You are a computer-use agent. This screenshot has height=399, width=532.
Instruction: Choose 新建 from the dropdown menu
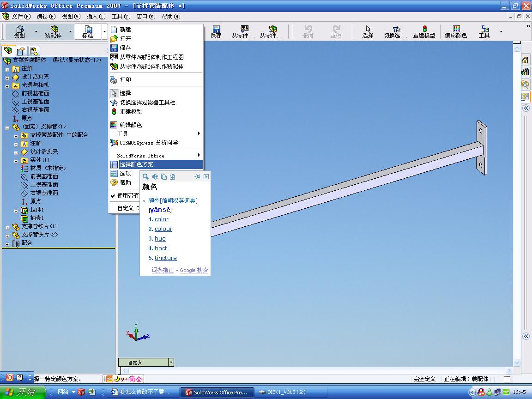tap(156, 30)
